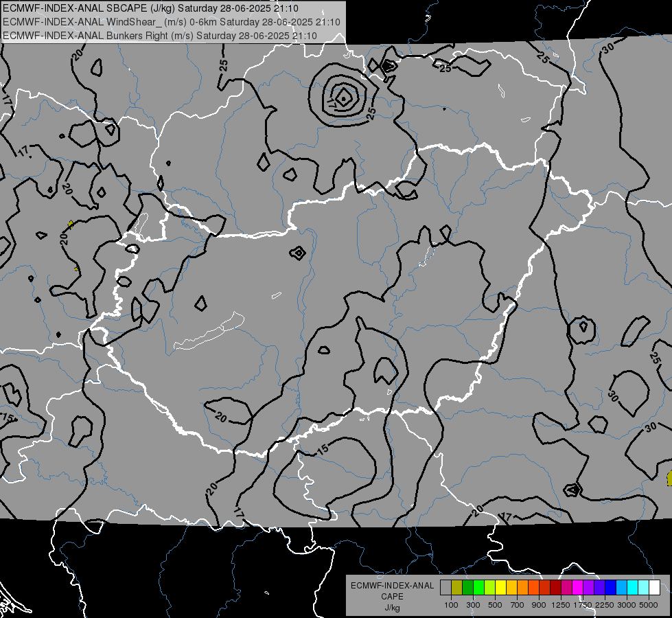Select the pale cyan legend swatch

click(x=644, y=587)
